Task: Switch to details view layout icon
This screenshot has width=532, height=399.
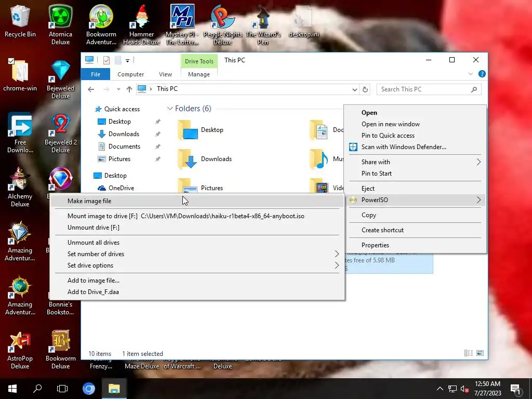Action: [x=469, y=353]
